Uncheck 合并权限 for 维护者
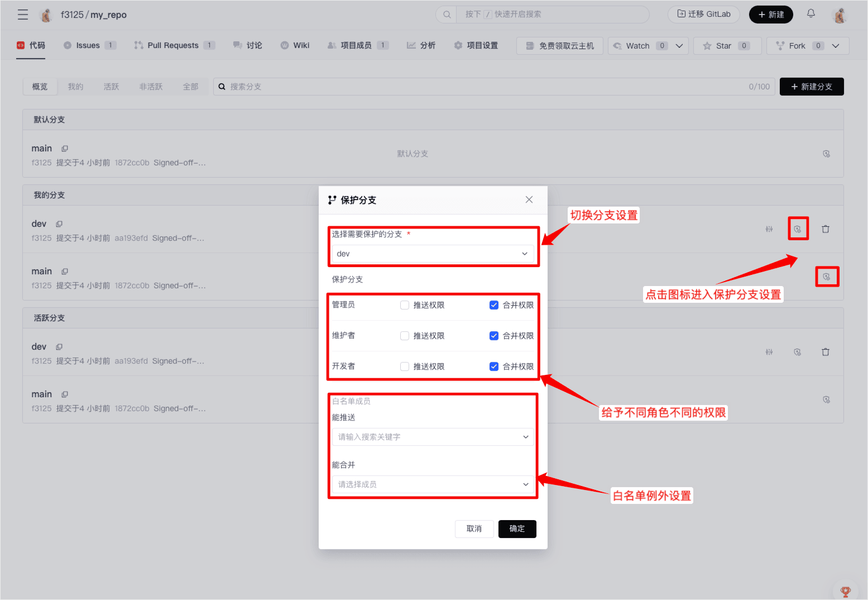Screen dimensions: 868x600 [494, 336]
